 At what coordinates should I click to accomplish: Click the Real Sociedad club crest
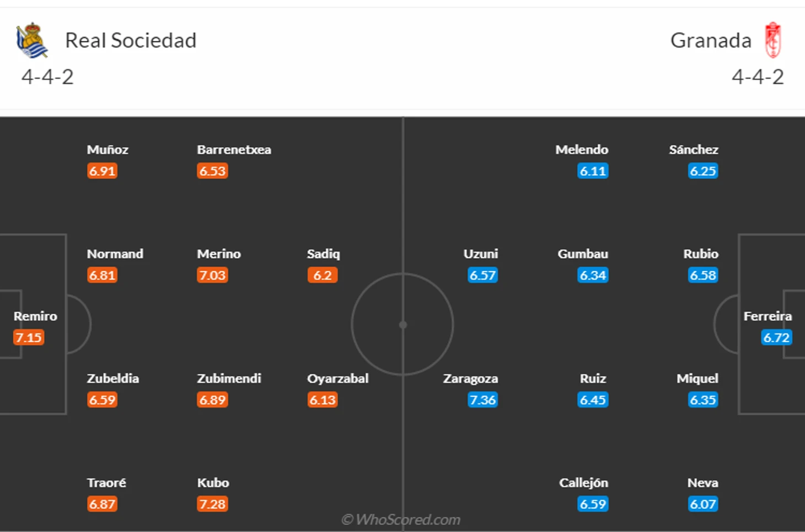32,40
